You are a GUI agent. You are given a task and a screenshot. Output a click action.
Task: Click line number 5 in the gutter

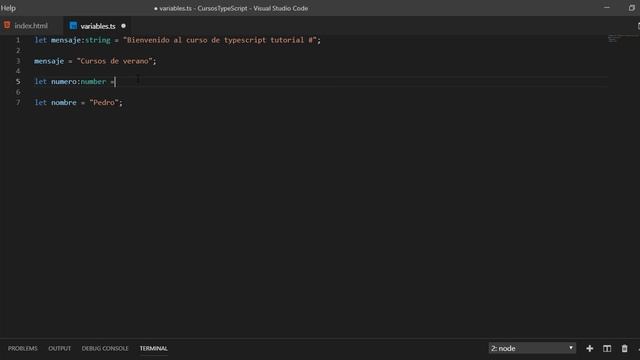18,82
